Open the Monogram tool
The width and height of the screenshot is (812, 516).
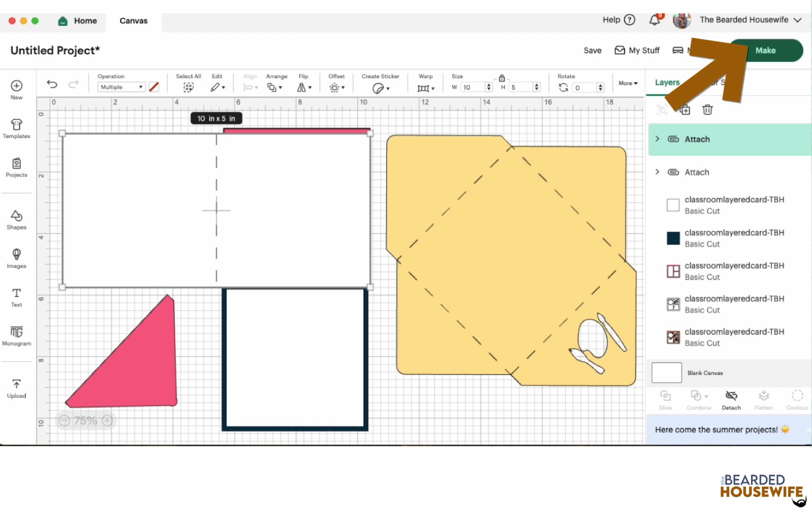[x=16, y=336]
